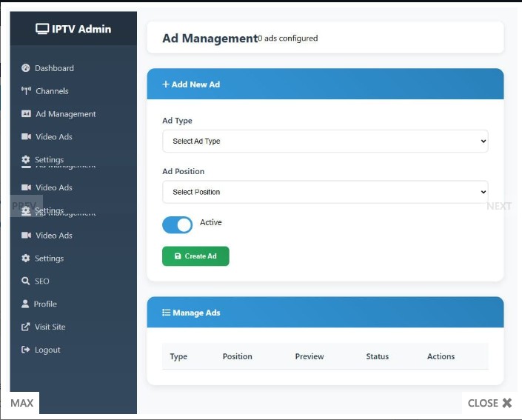
Task: Click the Ad Management icon in sidebar
Action: (x=26, y=114)
